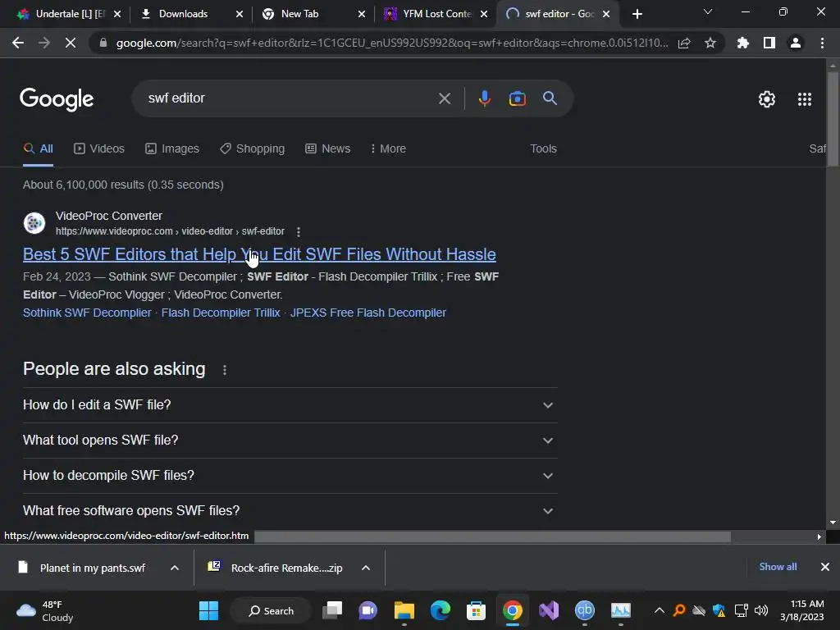The width and height of the screenshot is (840, 630).
Task: Open weather widget showing 48°F Cloudy
Action: pos(45,610)
